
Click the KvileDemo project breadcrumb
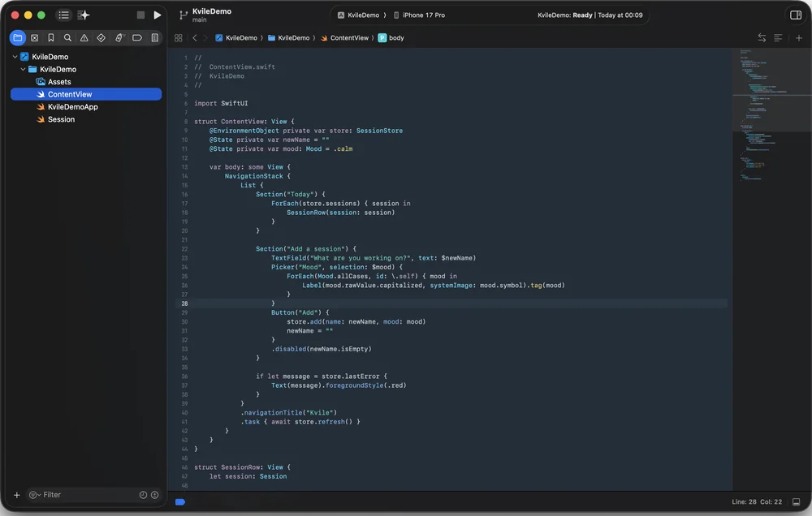pos(236,38)
